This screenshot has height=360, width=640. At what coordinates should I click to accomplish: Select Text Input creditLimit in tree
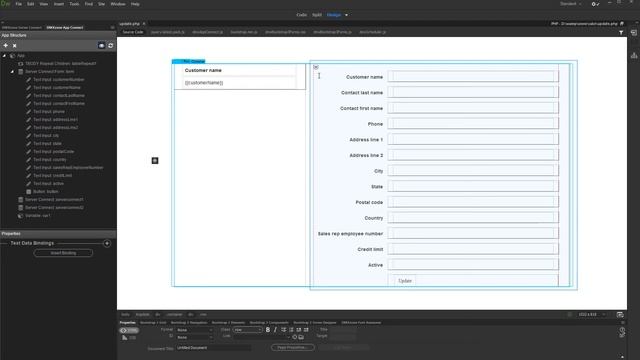pyautogui.click(x=52, y=176)
